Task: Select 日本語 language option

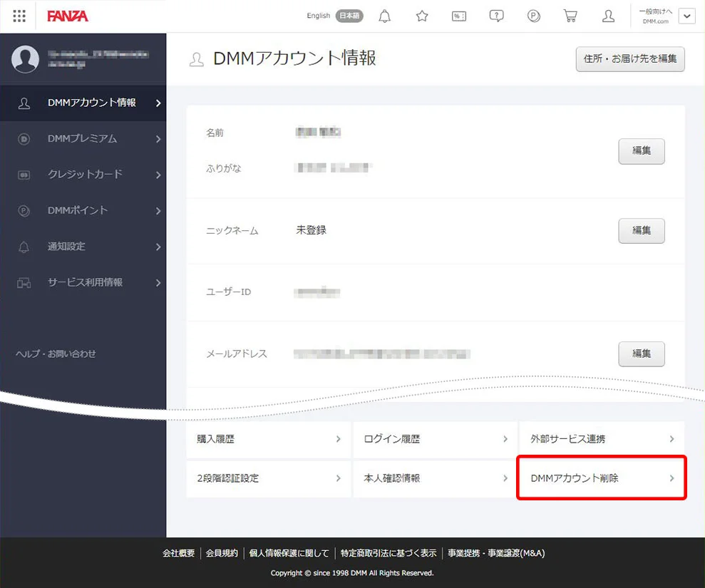Action: [x=349, y=16]
